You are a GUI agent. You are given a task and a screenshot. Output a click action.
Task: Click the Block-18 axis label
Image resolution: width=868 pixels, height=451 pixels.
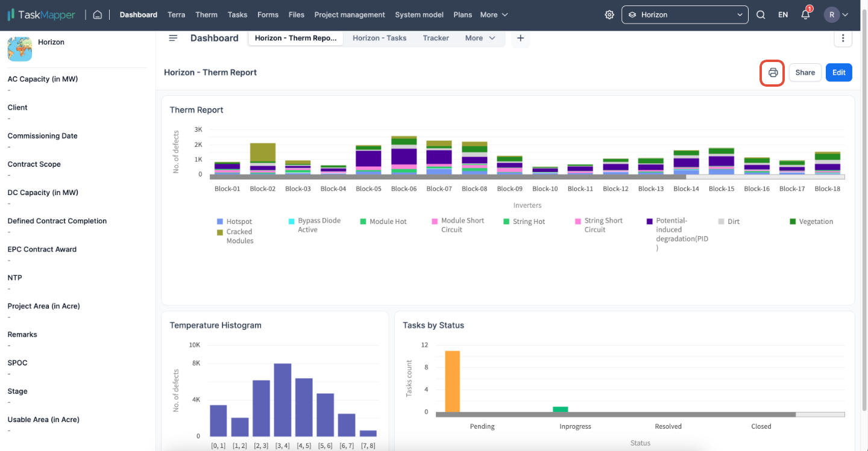click(x=827, y=188)
